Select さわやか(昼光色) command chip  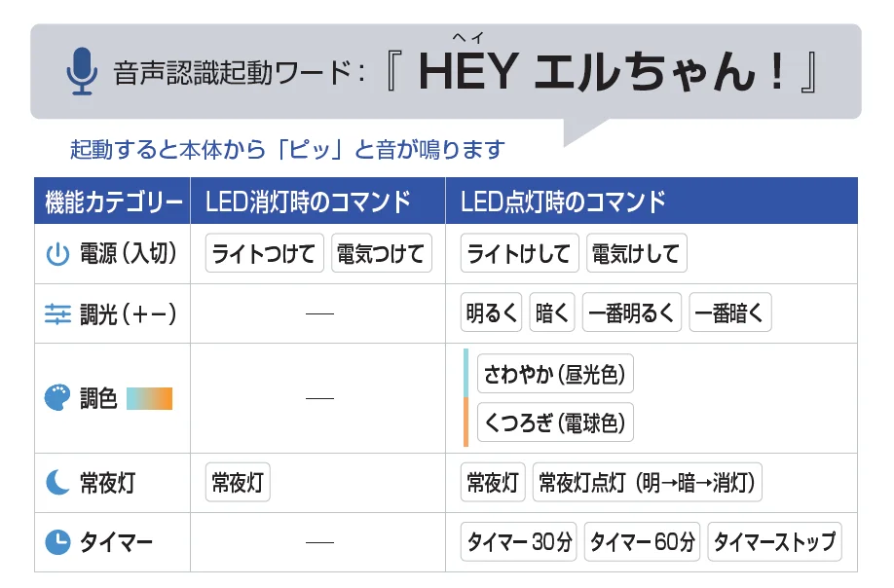click(555, 374)
